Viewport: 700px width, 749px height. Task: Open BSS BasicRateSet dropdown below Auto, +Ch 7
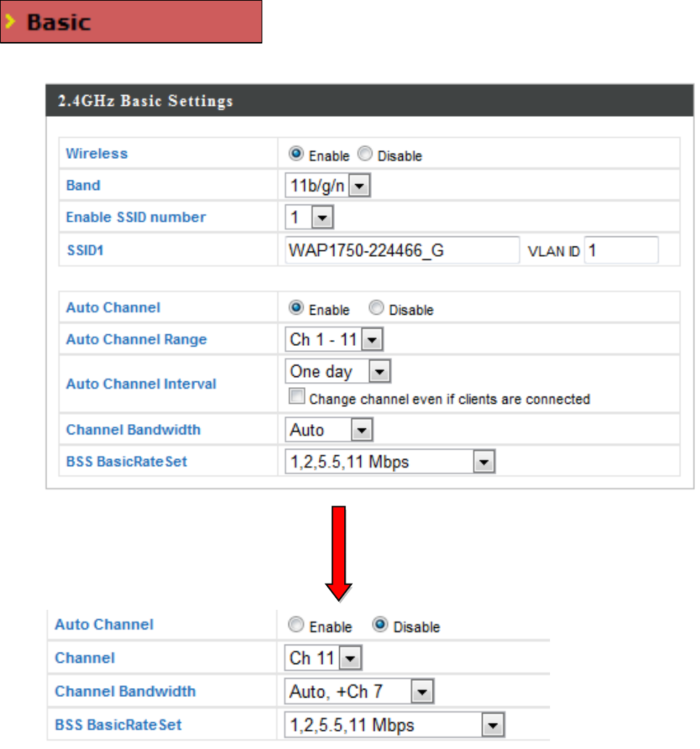394,724
